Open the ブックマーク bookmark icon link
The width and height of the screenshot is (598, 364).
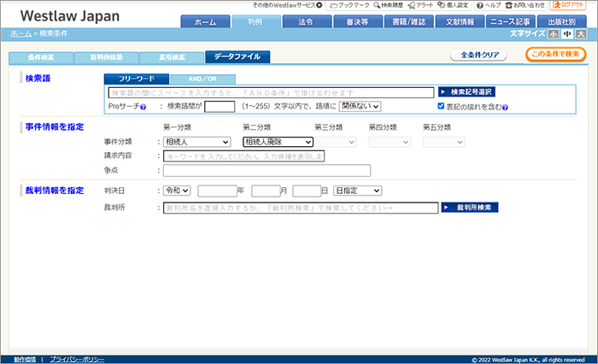(349, 5)
